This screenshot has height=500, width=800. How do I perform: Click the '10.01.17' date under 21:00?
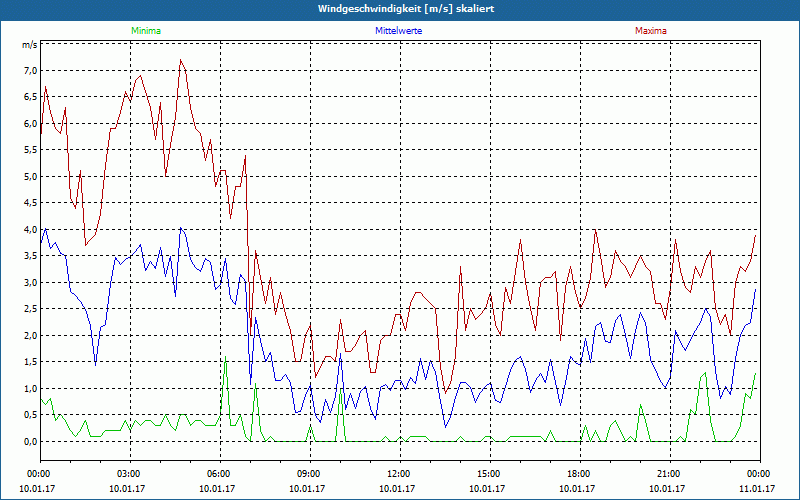click(667, 488)
